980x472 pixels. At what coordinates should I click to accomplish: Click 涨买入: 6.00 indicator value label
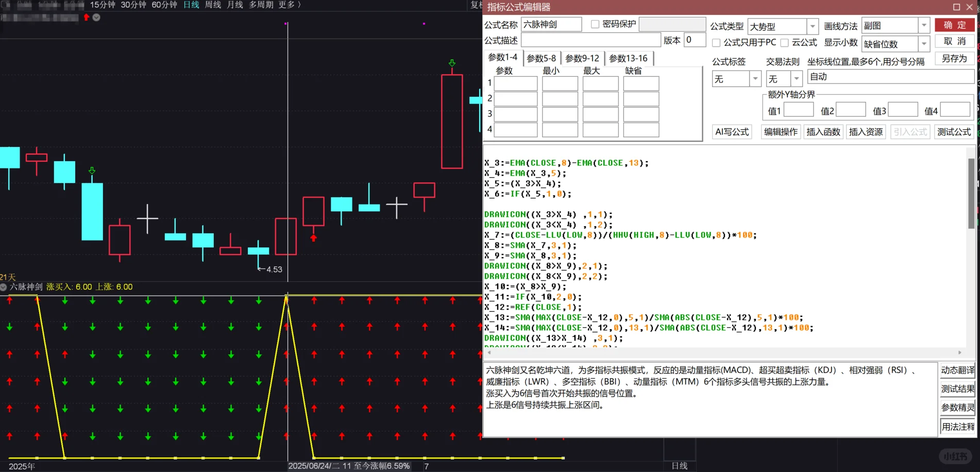point(69,287)
